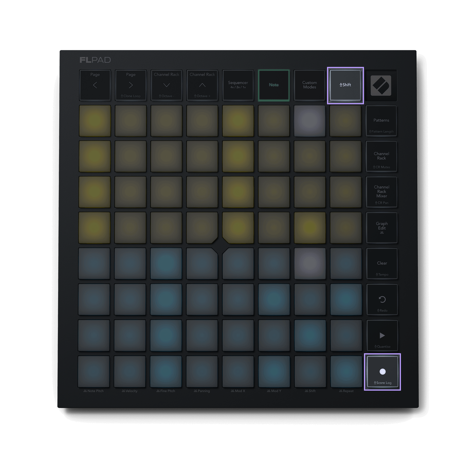Select the Sequencer 4x / 2x / 1x button
The height and width of the screenshot is (458, 476).
click(238, 85)
